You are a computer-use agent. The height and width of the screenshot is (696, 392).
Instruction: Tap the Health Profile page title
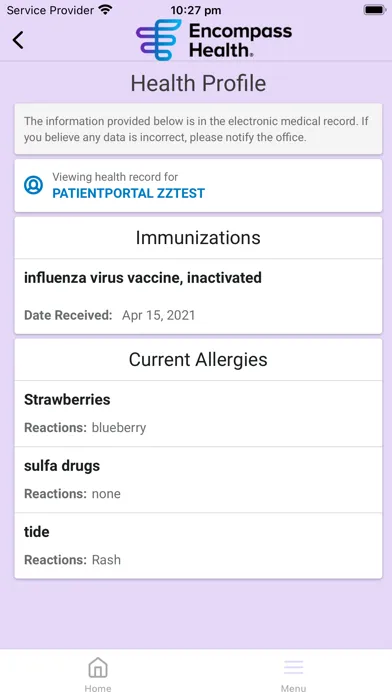[x=198, y=83]
